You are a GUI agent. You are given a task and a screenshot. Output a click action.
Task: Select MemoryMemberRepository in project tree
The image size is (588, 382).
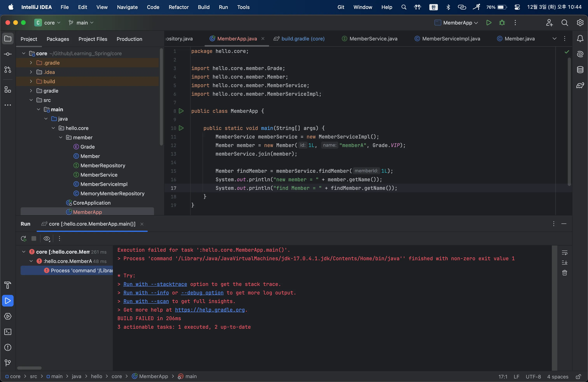pos(112,194)
